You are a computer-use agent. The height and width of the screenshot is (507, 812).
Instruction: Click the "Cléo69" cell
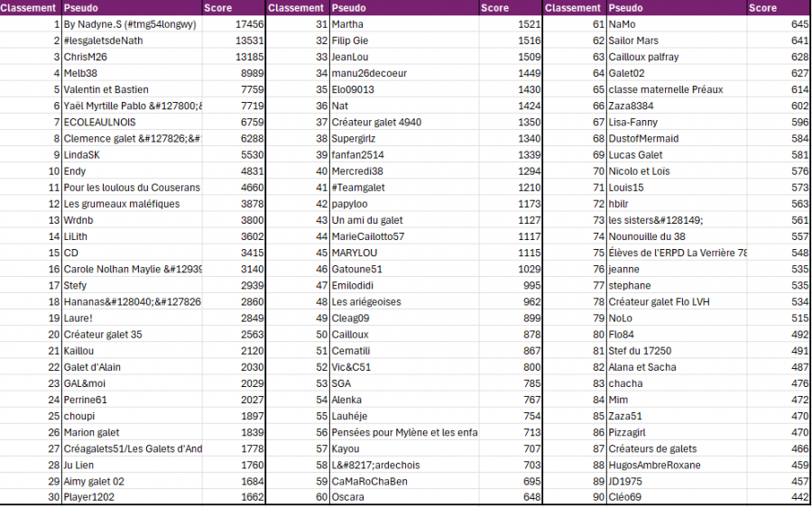(625, 497)
